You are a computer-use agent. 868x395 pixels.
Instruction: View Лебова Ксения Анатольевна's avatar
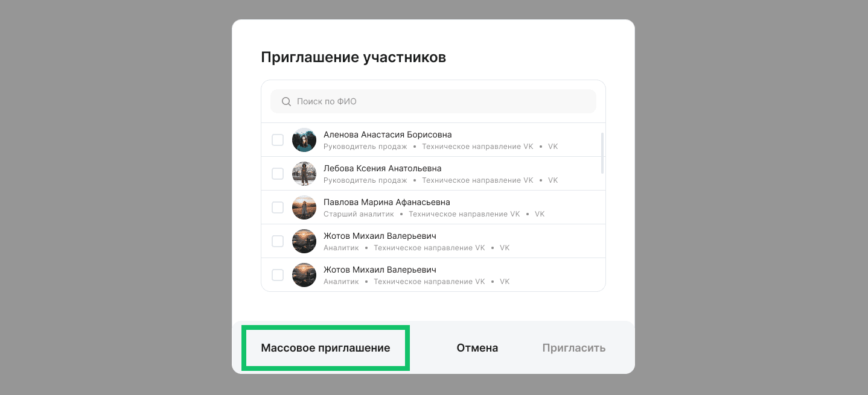click(304, 173)
